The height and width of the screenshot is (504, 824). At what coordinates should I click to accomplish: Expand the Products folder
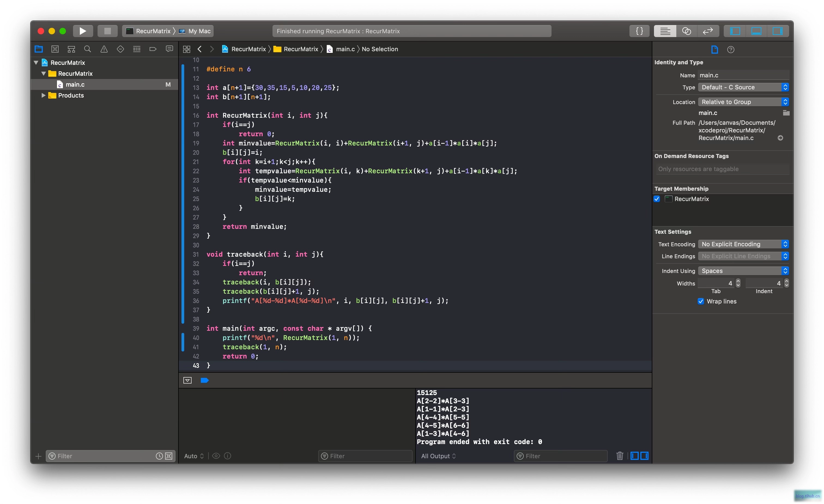[x=44, y=95]
